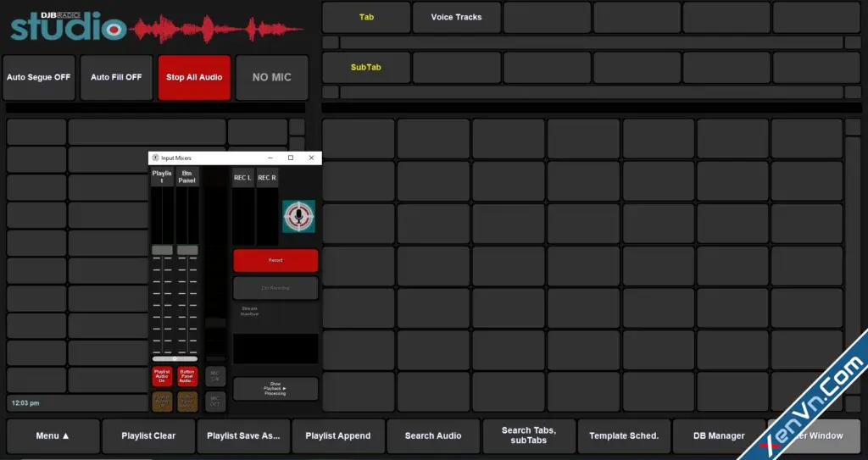The height and width of the screenshot is (460, 868).
Task: Expand Show Playback Processing panel
Action: coord(275,389)
